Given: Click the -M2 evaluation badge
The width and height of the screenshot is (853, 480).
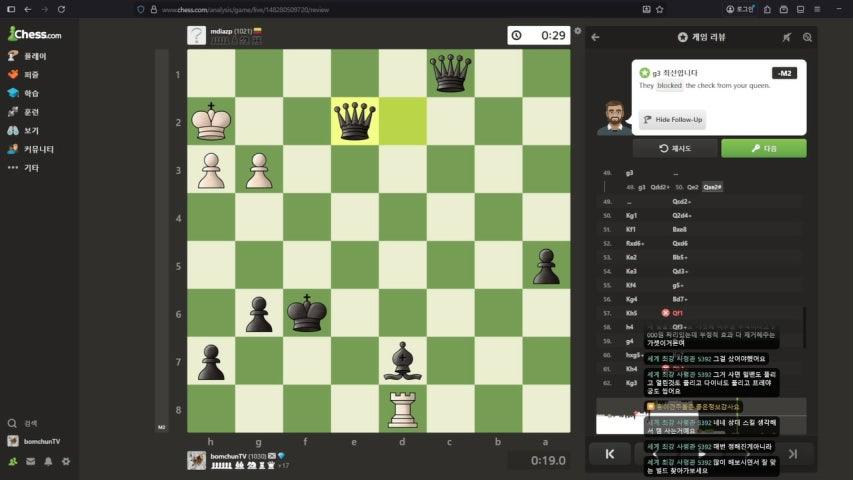Looking at the screenshot, I should [x=784, y=73].
